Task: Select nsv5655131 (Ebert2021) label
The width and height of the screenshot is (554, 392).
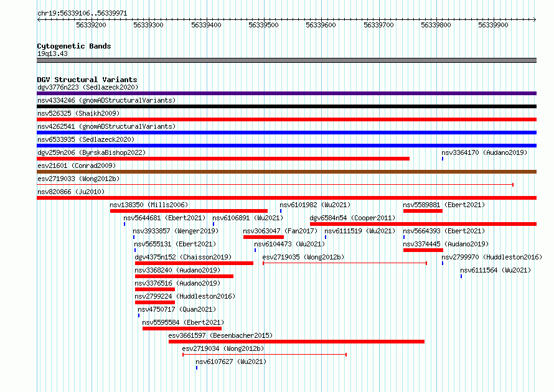Action: click(x=175, y=244)
